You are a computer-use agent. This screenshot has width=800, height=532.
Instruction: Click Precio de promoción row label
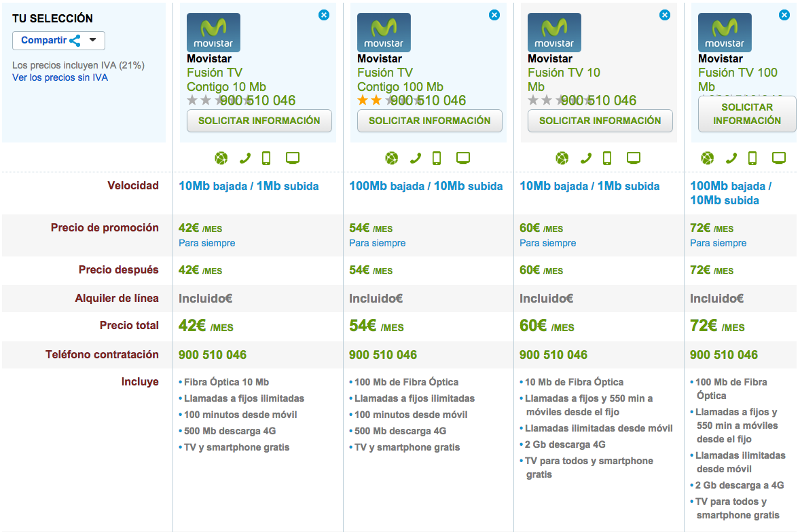click(x=105, y=228)
